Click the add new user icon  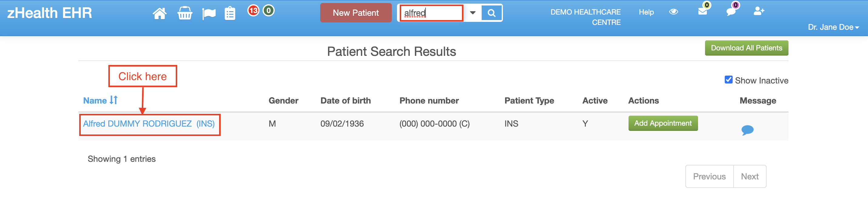759,12
